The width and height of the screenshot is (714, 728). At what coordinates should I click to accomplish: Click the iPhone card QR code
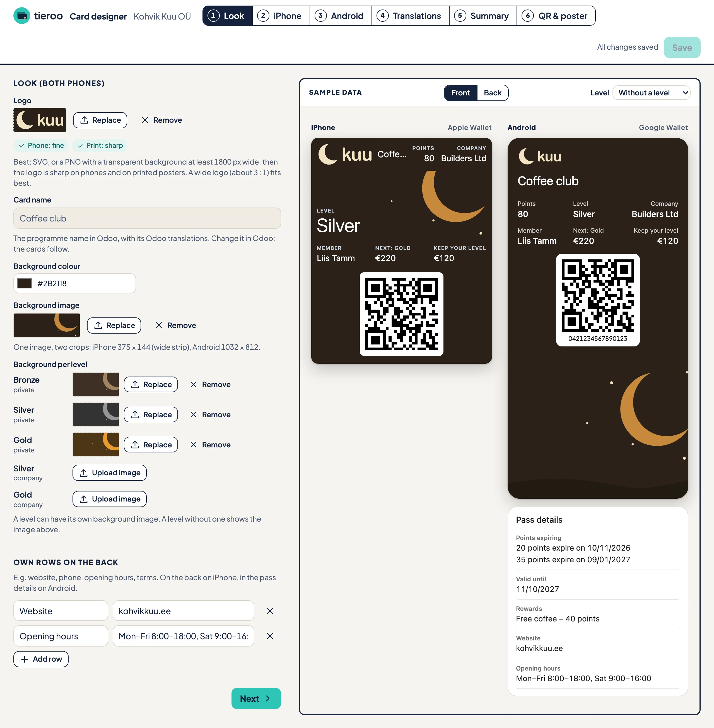pos(401,314)
